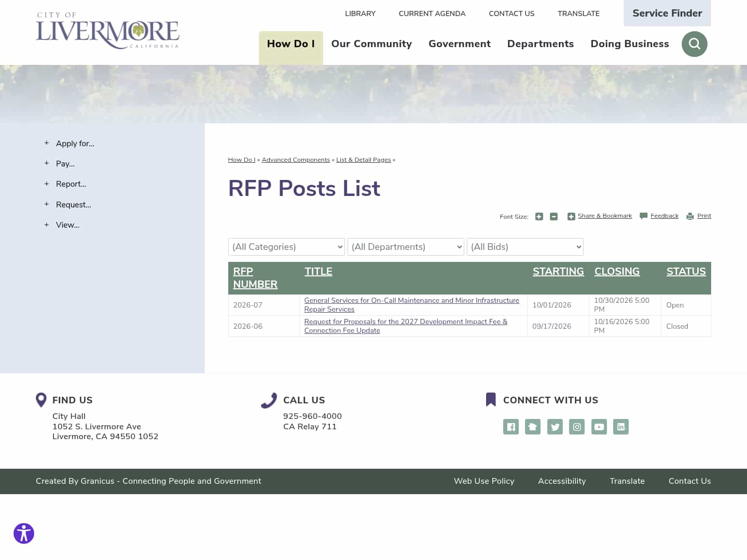This screenshot has width=747, height=560.
Task: Open the All Categories dropdown
Action: coord(286,247)
